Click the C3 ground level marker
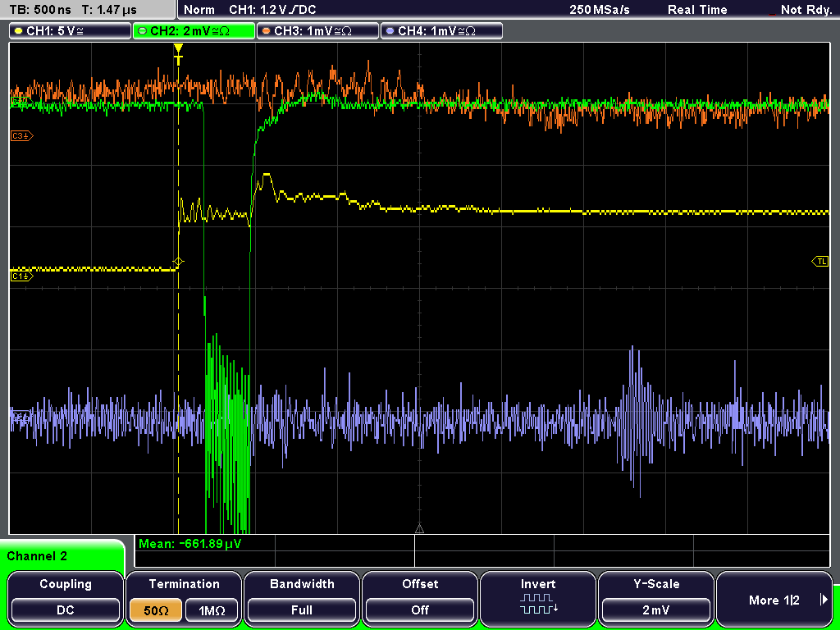The image size is (840, 630). 21,136
